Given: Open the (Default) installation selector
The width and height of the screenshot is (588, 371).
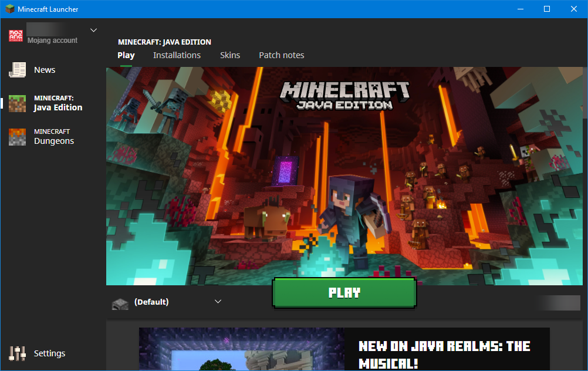Looking at the screenshot, I should click(x=167, y=302).
